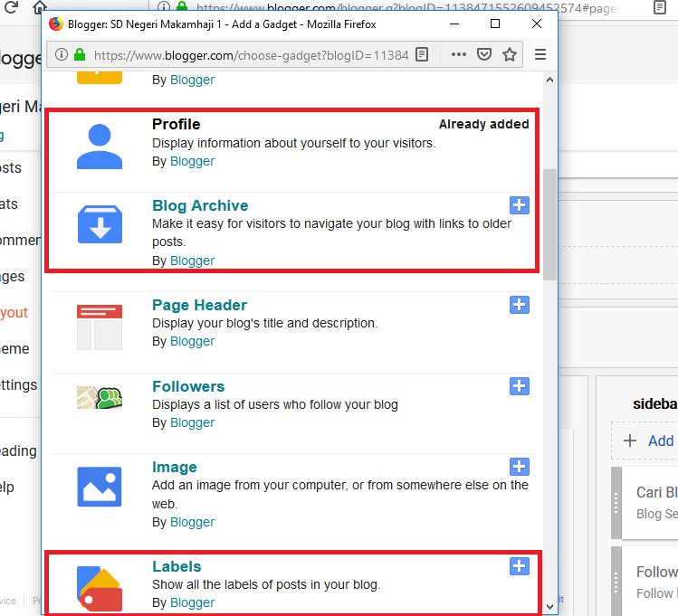The image size is (678, 616).
Task: Click the Image gadget picture icon
Action: [100, 487]
